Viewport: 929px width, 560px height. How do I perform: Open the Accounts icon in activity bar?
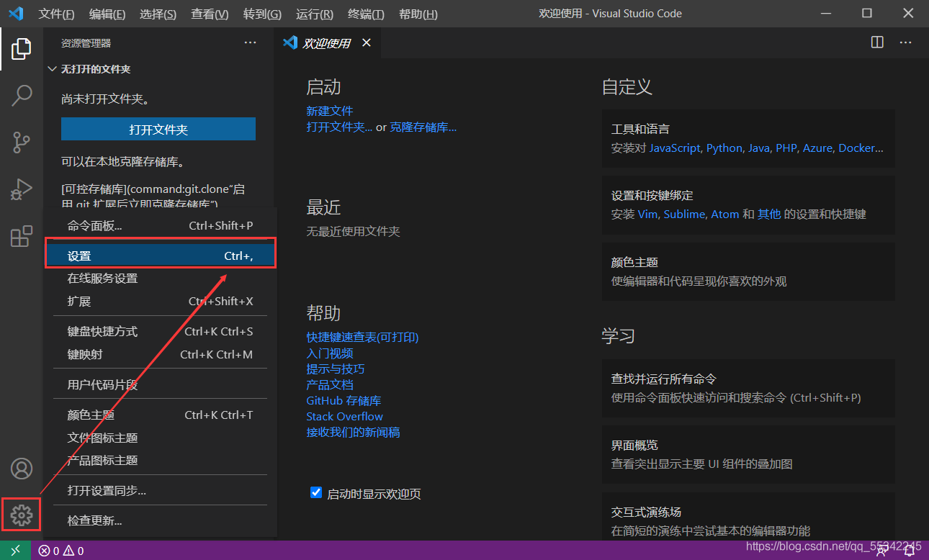tap(22, 469)
